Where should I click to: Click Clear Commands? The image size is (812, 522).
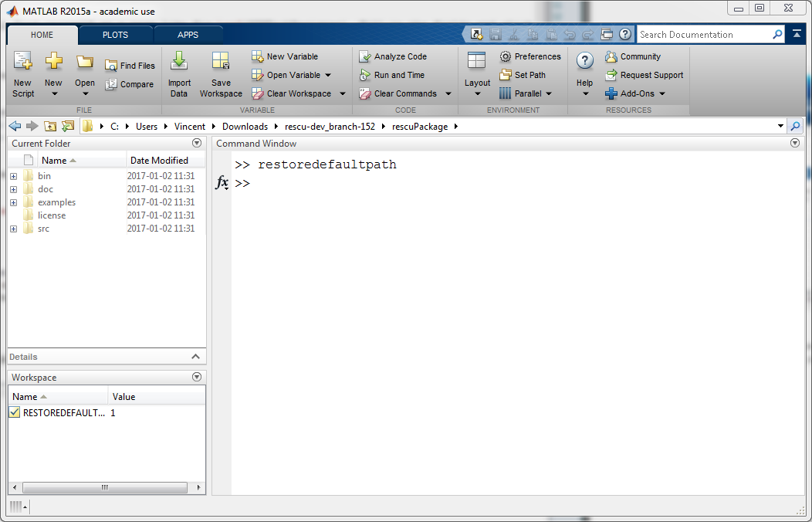398,93
